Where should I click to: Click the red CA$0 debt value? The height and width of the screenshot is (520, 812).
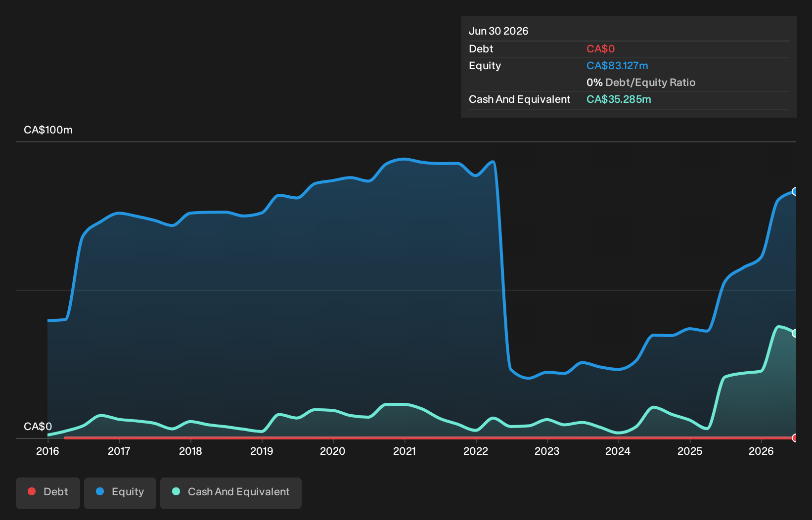[x=600, y=49]
